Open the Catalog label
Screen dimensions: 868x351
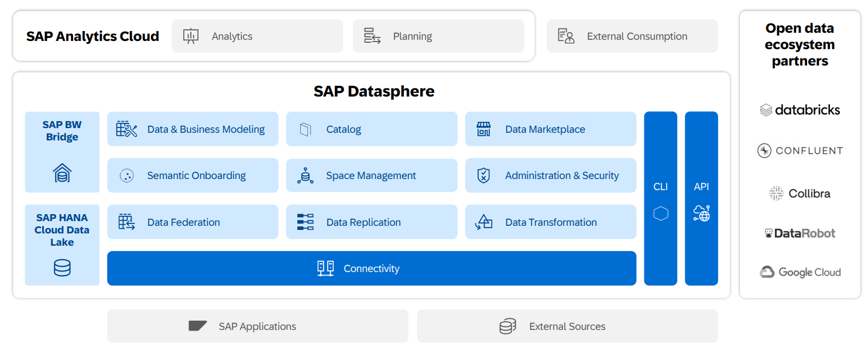pos(344,129)
